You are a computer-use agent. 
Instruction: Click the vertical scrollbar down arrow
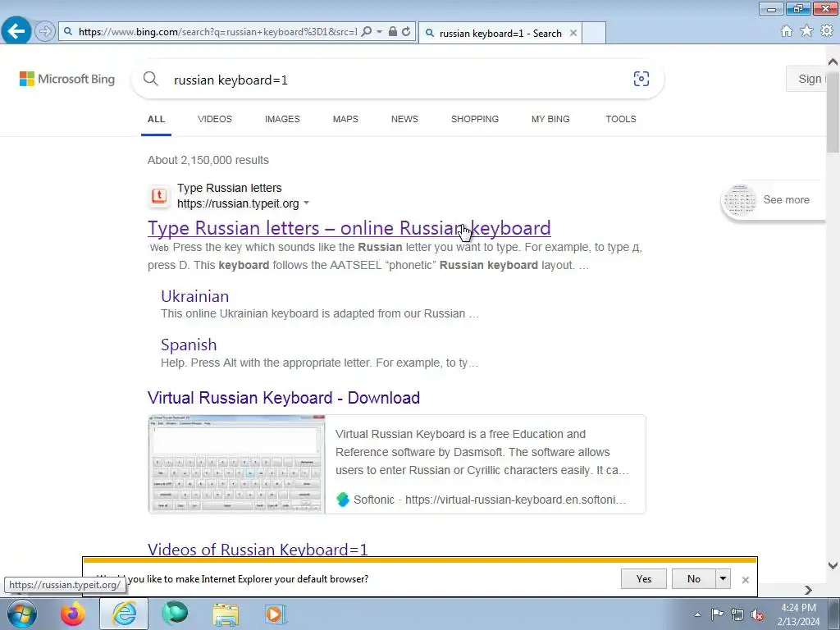pos(833,564)
